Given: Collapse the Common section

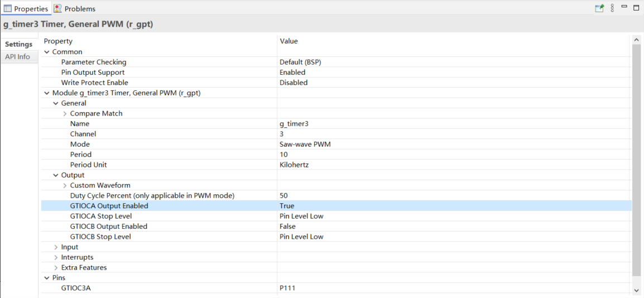Looking at the screenshot, I should [x=47, y=52].
